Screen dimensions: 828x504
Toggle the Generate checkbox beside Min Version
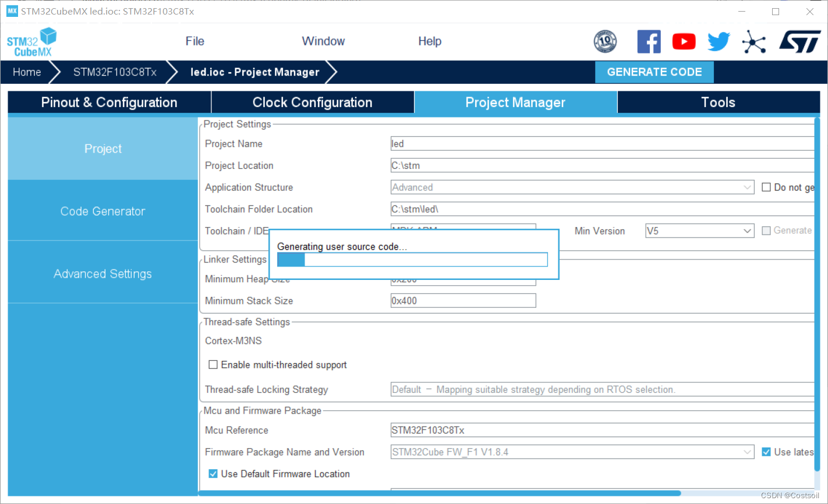pyautogui.click(x=766, y=230)
